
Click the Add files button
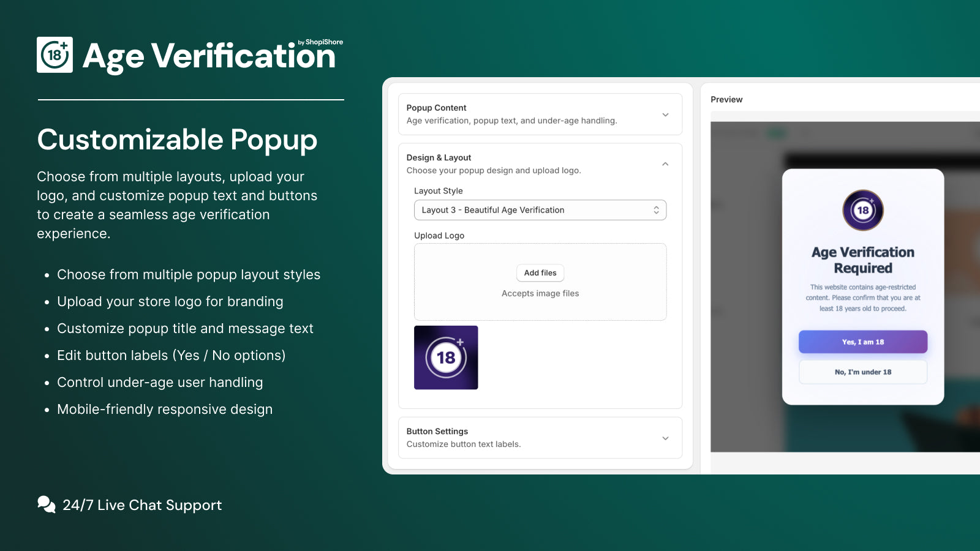tap(540, 273)
